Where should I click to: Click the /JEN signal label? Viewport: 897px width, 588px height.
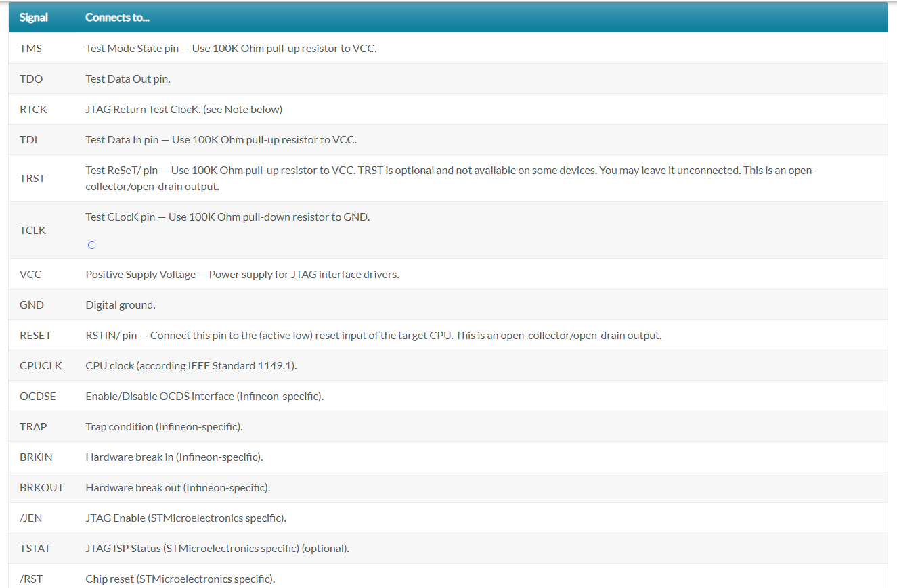[32, 518]
